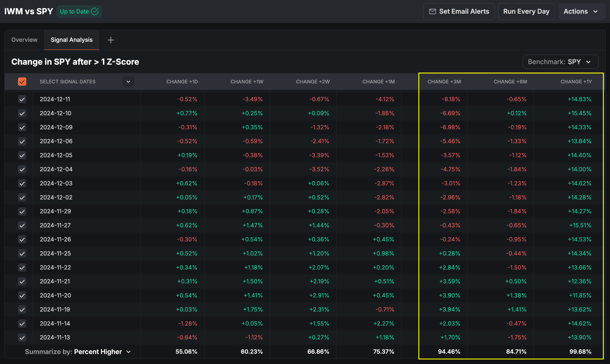Deselect the 2024-11-13 row checkbox
The height and width of the screenshot is (364, 610).
point(22,338)
